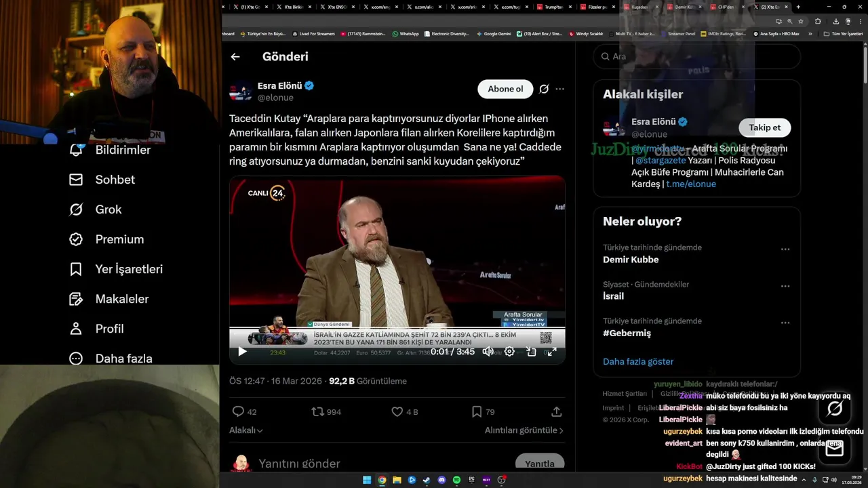
Task: Play the video with the play button
Action: click(x=242, y=351)
